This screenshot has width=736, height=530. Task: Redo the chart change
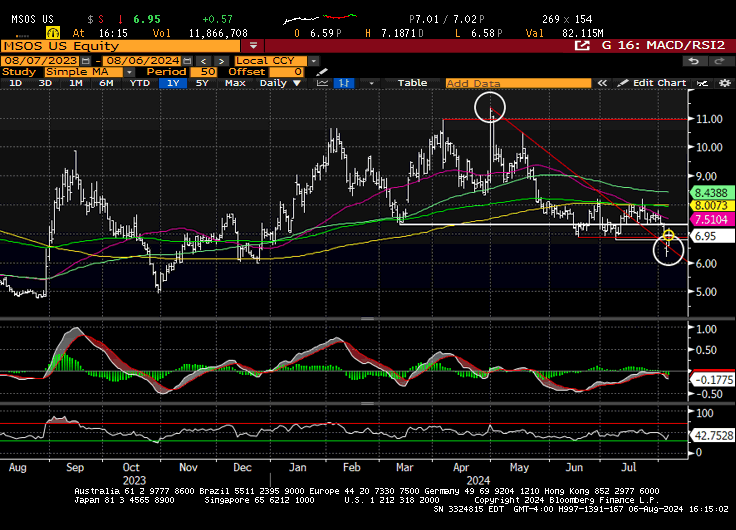719,61
